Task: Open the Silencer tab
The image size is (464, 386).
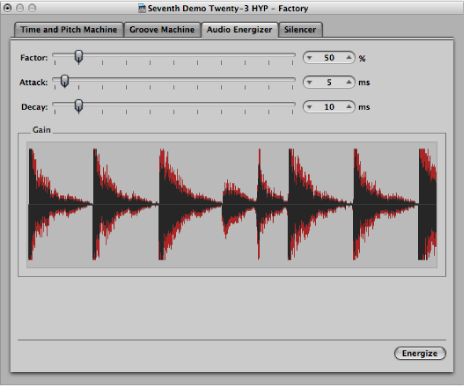Action: click(300, 30)
